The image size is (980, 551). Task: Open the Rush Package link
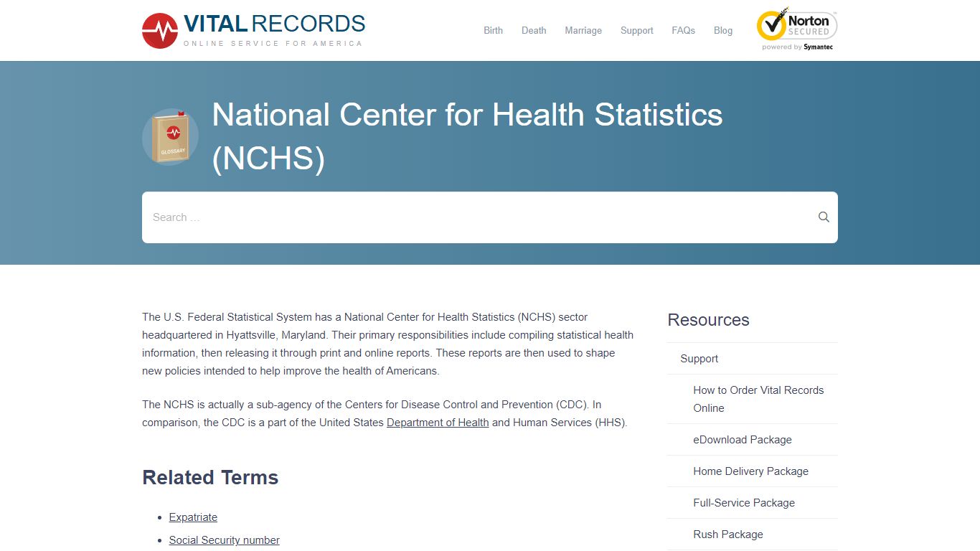coord(728,534)
